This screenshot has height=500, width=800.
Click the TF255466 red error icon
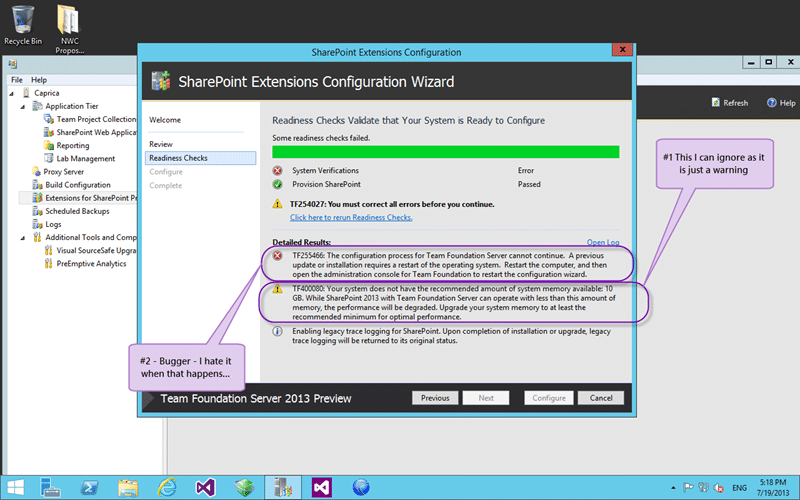(278, 256)
